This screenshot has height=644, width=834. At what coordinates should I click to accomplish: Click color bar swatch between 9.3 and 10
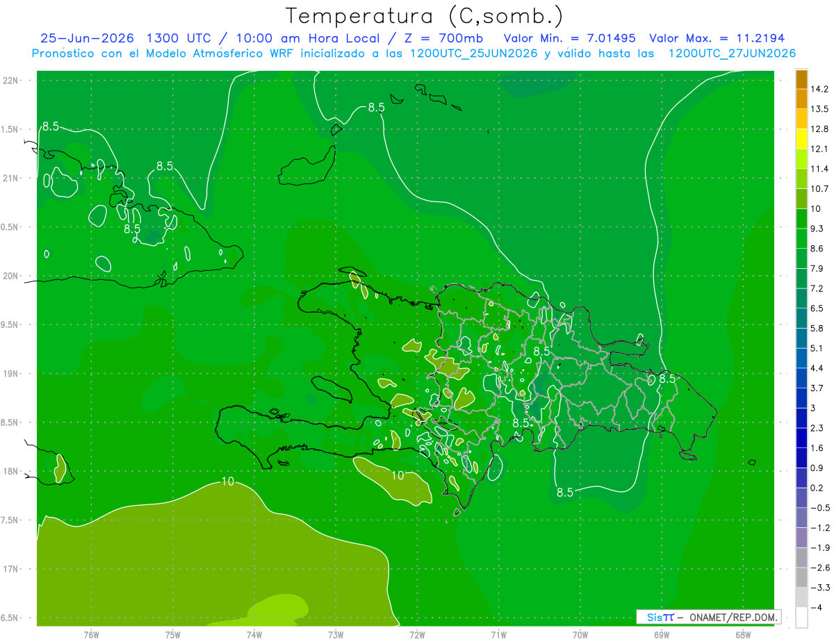[801, 219]
